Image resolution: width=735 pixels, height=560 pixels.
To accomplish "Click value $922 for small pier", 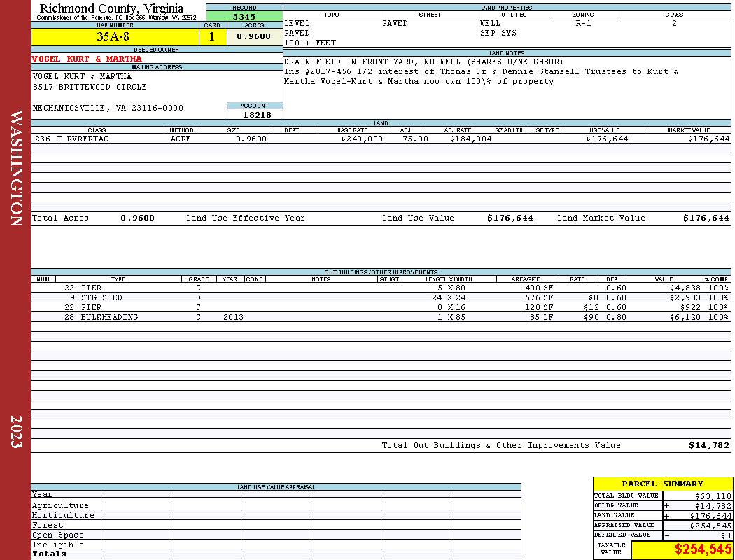I will click(x=690, y=307).
